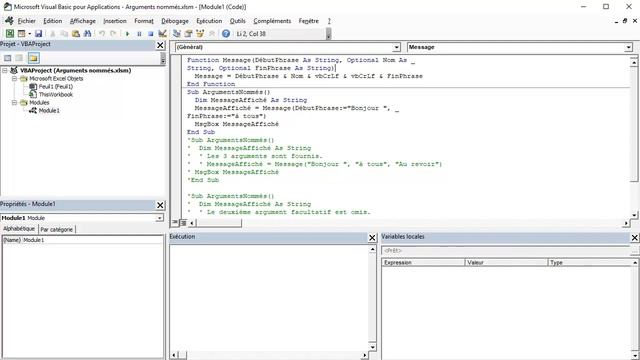Open the Project Explorer toolbar icon
Viewport: 640px width, 360px height.
click(x=177, y=33)
